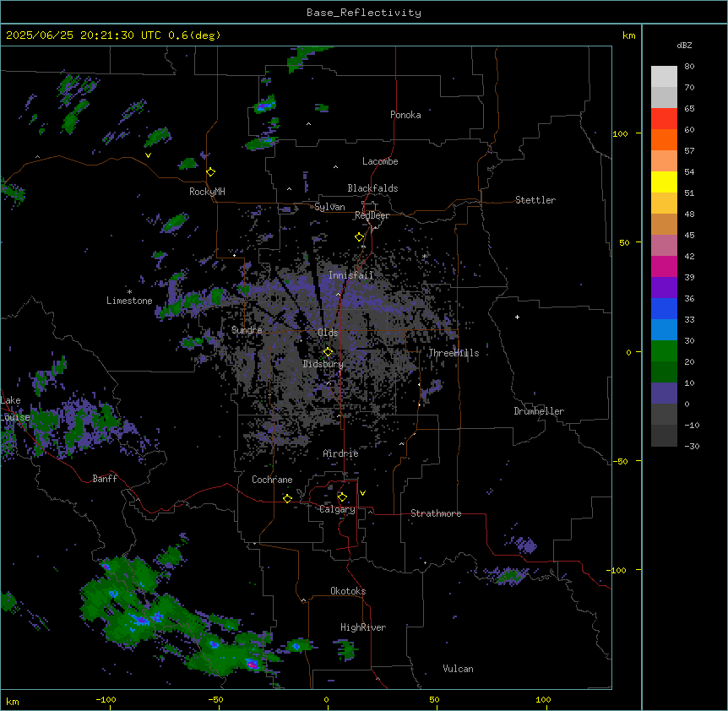Click the strong purple echo core southwest of HighRiver
This screenshot has width=728, height=711.
click(x=253, y=664)
